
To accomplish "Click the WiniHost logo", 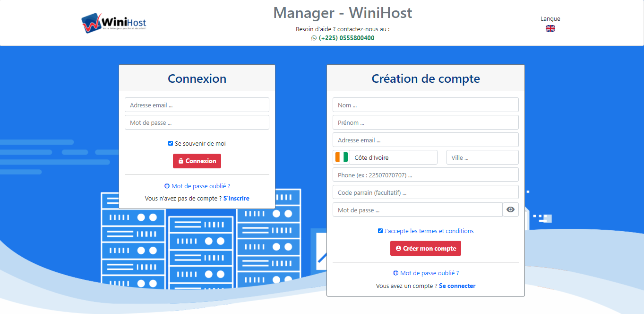I will click(114, 23).
